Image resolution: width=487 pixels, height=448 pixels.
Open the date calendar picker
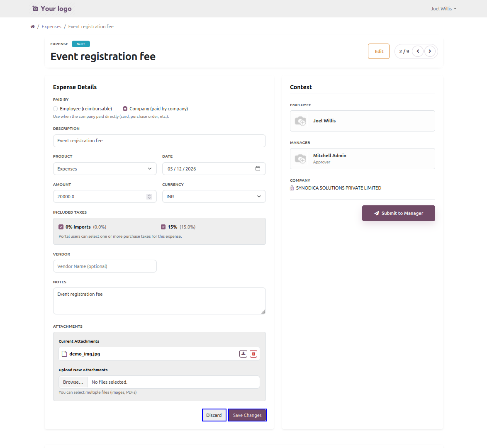[x=258, y=168]
